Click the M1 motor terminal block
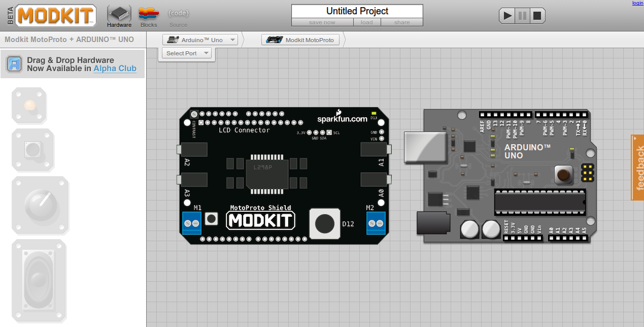Screen dimensions: 644x327 [192, 223]
